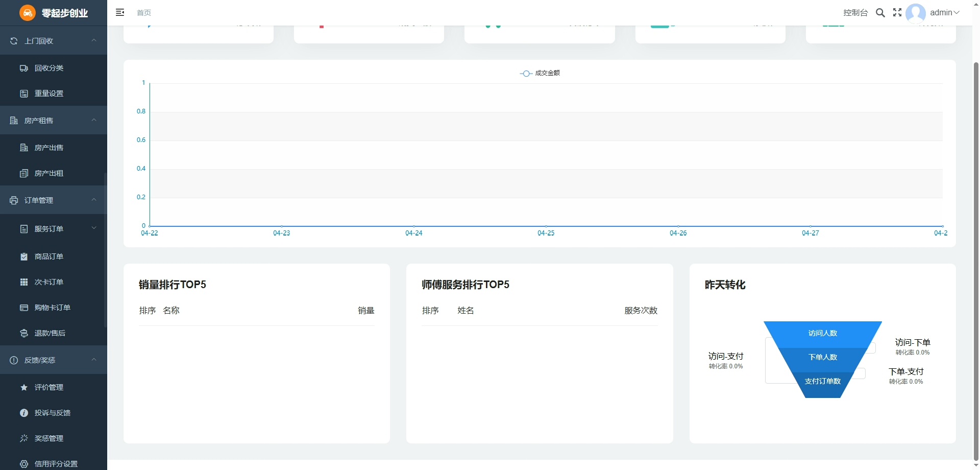The height and width of the screenshot is (470, 980).
Task: Select the 重量设置 menu item
Action: pos(49,93)
